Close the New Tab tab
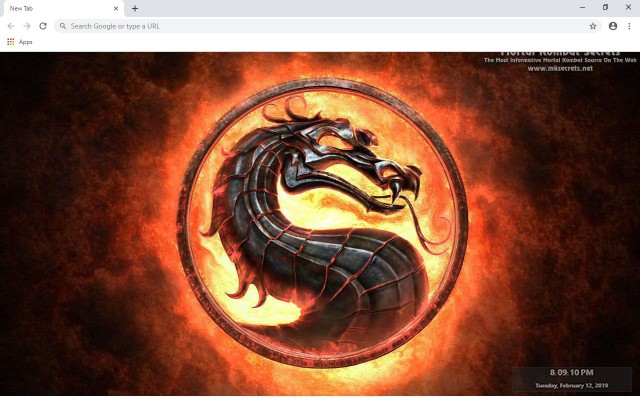 coord(116,8)
